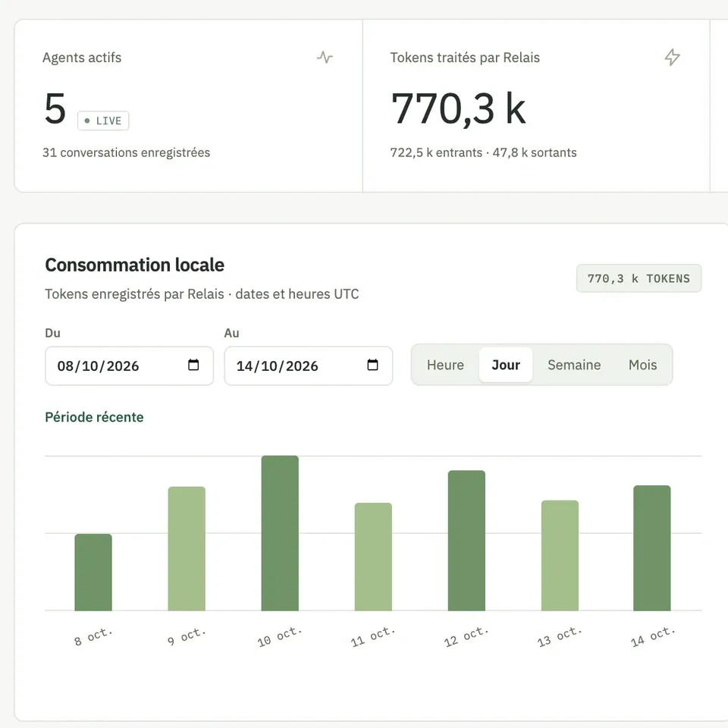The width and height of the screenshot is (728, 728).
Task: Click the '31 conversations enregistrées' text
Action: pos(127,152)
